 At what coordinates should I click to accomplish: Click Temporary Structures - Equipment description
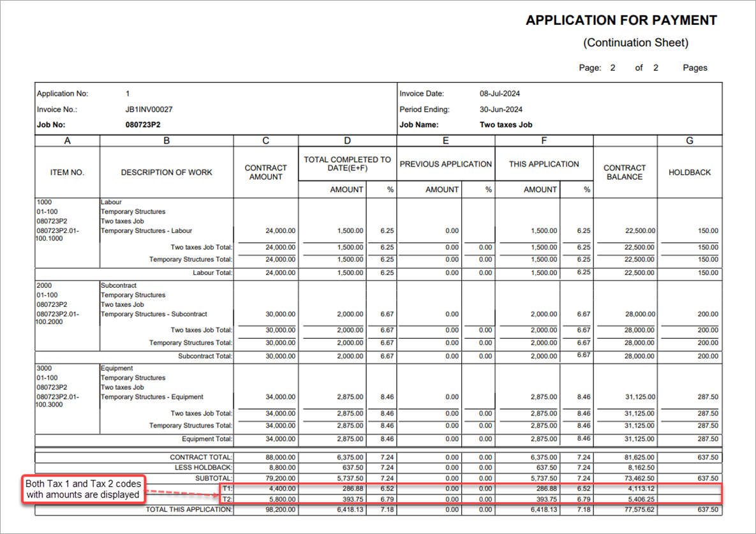point(152,397)
